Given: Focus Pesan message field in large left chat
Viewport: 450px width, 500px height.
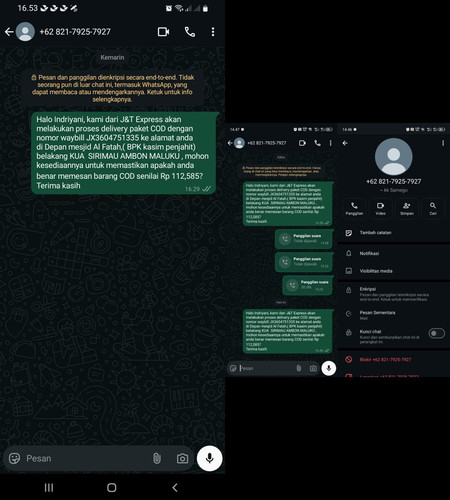Looking at the screenshot, I should pos(87,458).
